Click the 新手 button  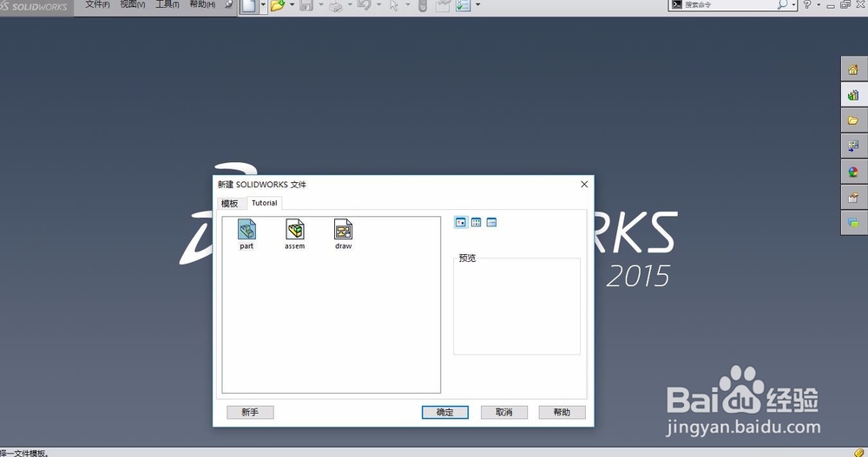tap(250, 412)
